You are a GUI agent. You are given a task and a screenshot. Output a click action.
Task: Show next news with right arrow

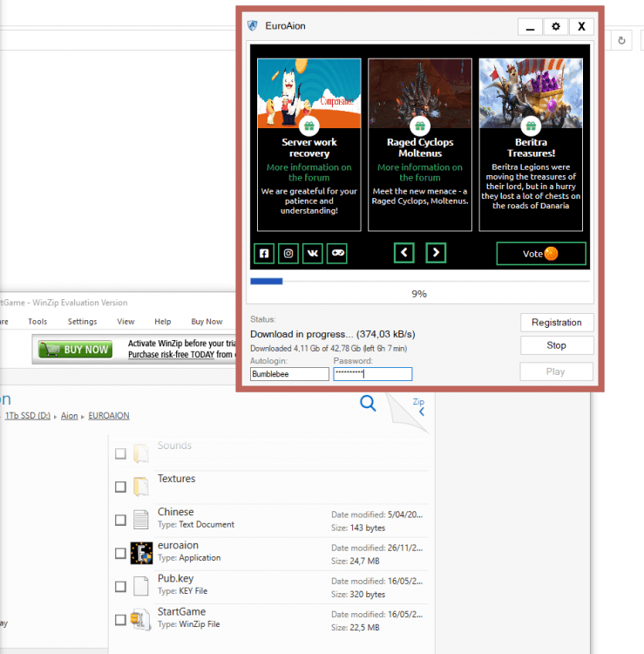click(x=436, y=253)
